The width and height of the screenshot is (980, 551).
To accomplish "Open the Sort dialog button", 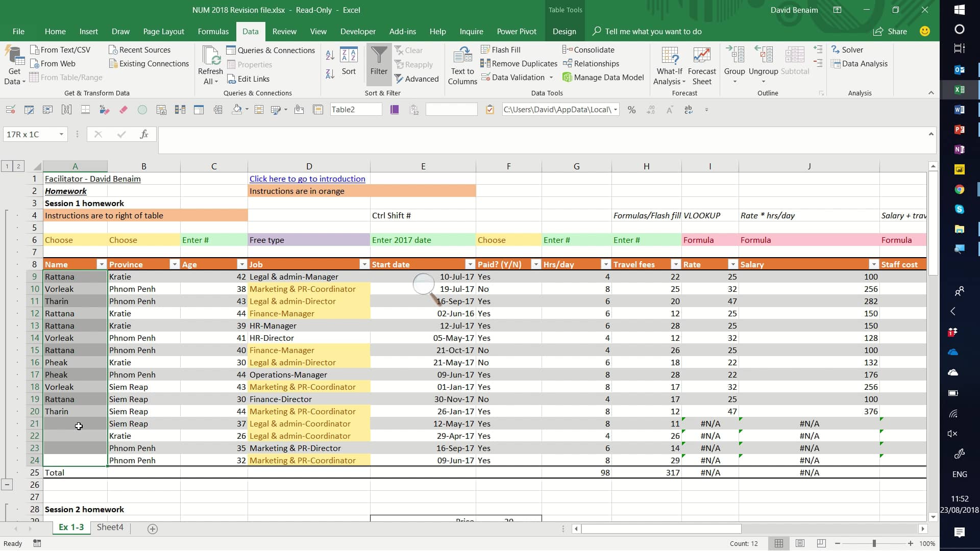I will click(x=349, y=61).
